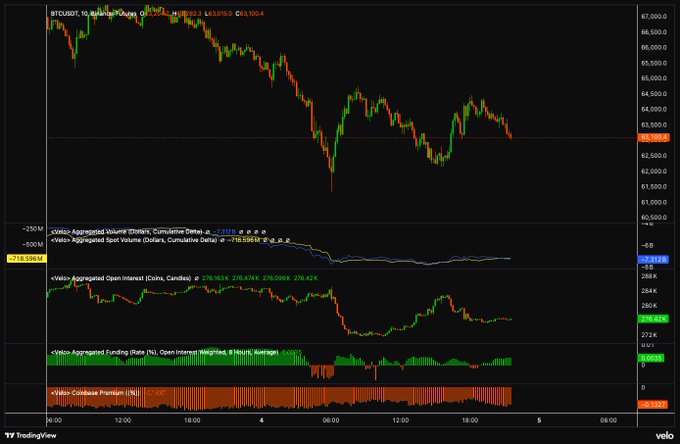Click the 62,000.0 price axis label
Viewport: 680px width, 444px height.
[654, 171]
